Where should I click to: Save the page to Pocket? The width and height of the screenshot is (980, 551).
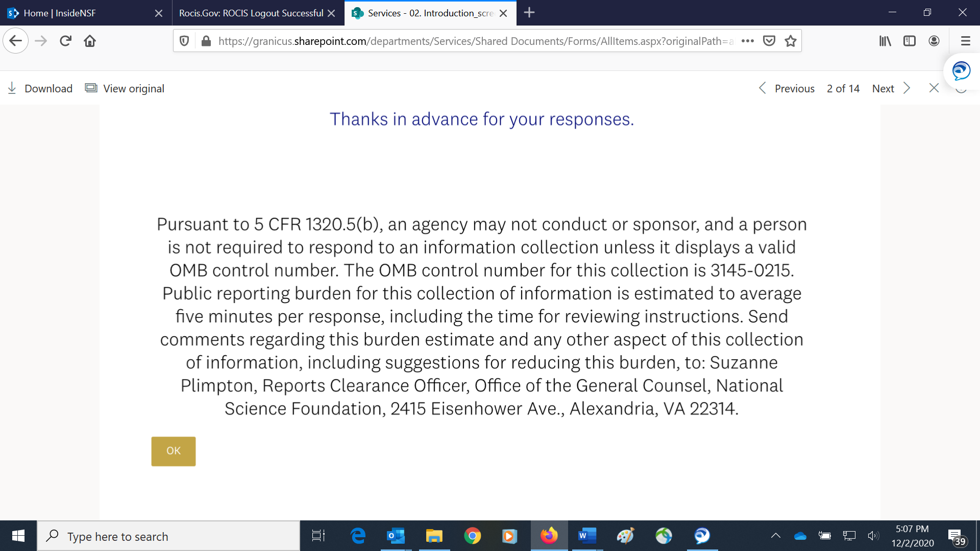(769, 41)
